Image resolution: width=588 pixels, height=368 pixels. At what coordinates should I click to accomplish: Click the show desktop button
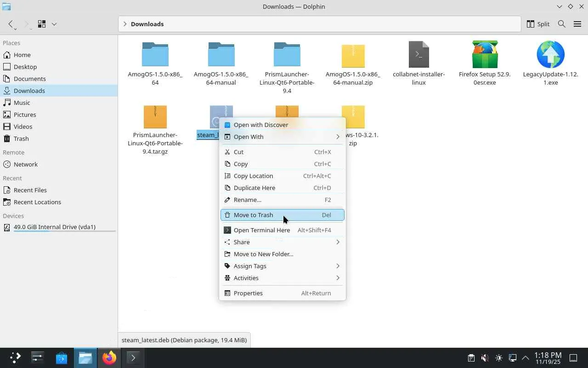point(573,358)
